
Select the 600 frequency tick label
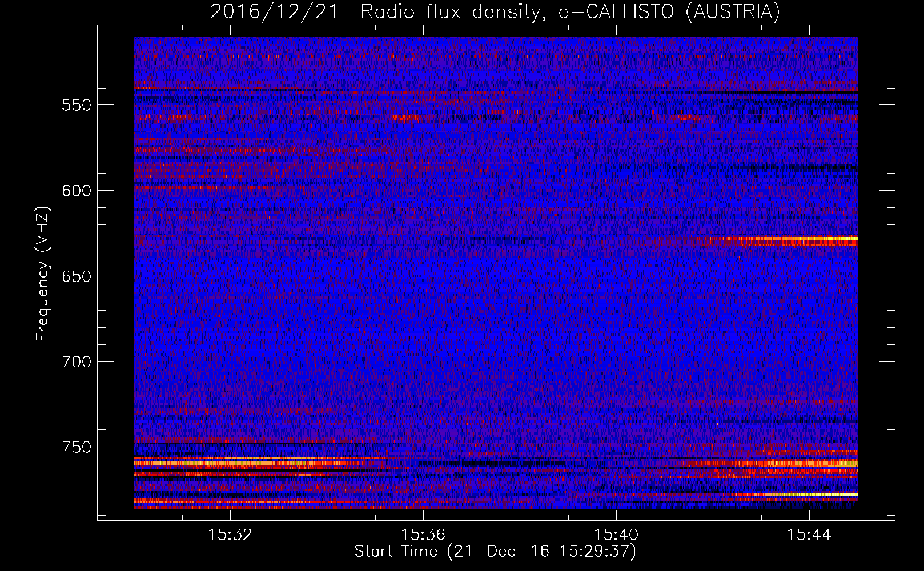[77, 191]
